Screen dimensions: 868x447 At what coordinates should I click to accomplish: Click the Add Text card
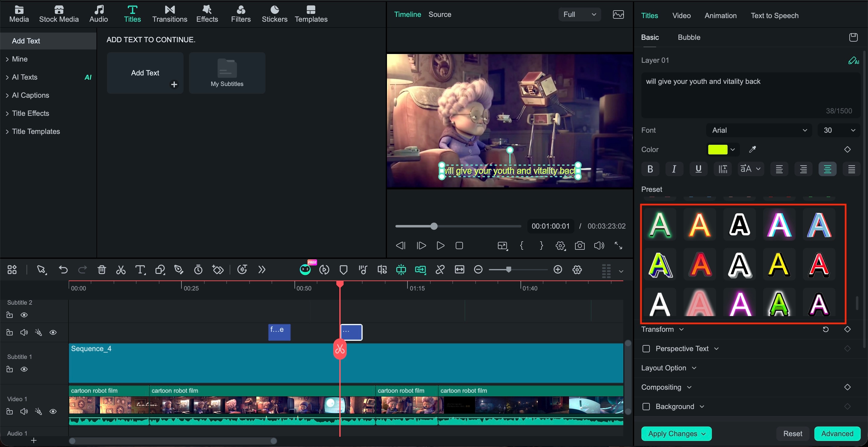(145, 73)
